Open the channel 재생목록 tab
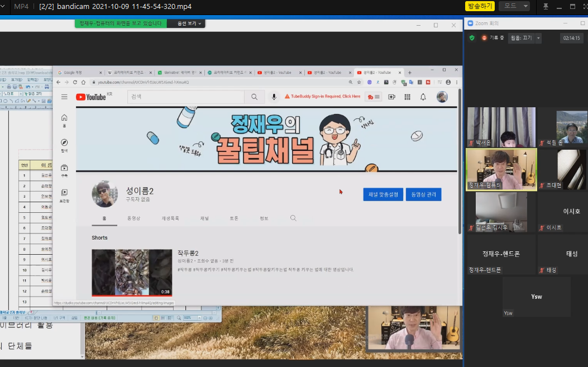588x367 pixels. coord(170,218)
